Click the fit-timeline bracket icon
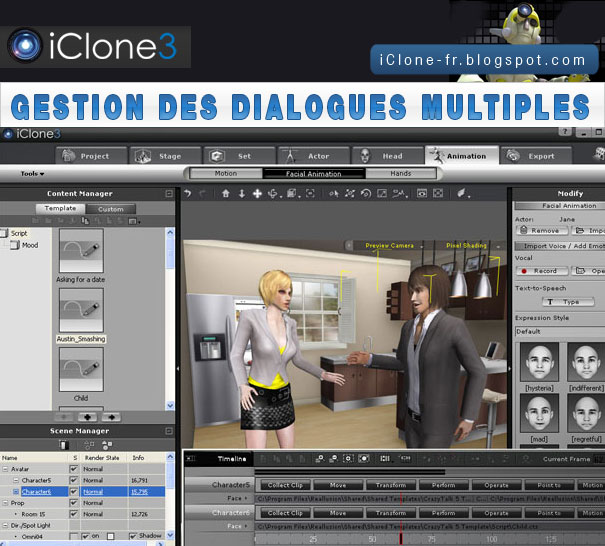Screen dimensions: 605x546 [348, 458]
